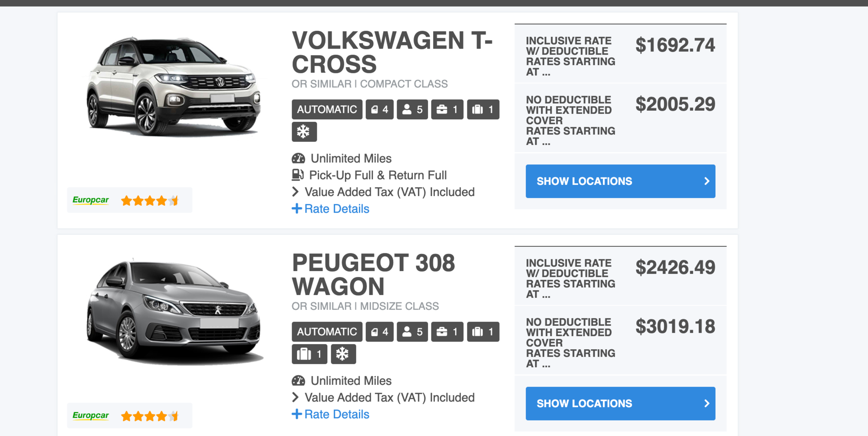Click the doors badge on Peugeot 308 Wagon

[x=379, y=332]
